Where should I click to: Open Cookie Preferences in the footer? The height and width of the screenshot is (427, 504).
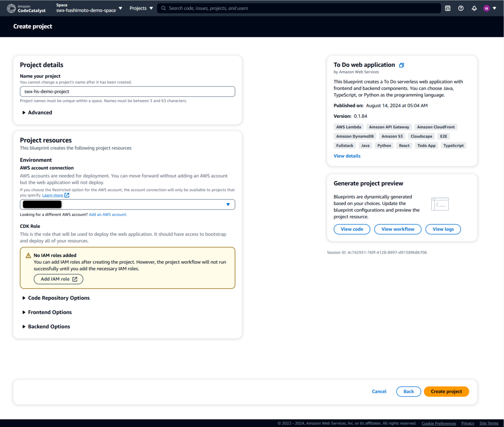click(x=439, y=423)
